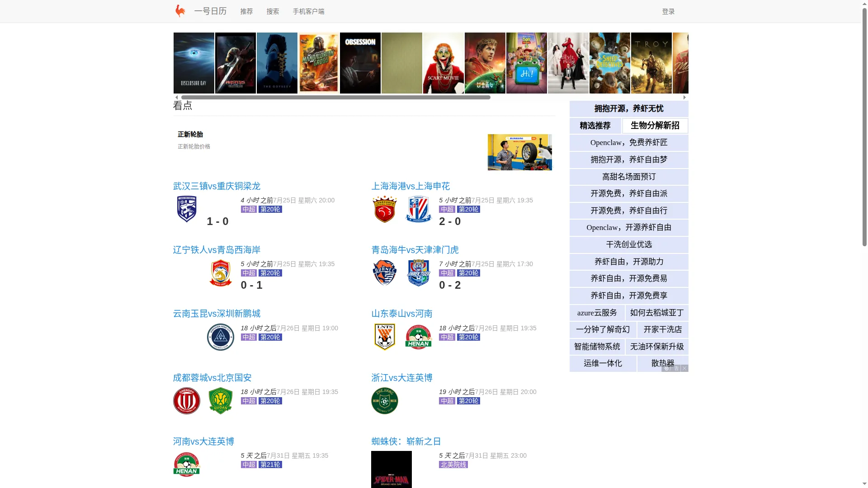The width and height of the screenshot is (868, 488).
Task: Open match 武汉三镇vs重庆铜梁龙
Action: click(x=217, y=186)
